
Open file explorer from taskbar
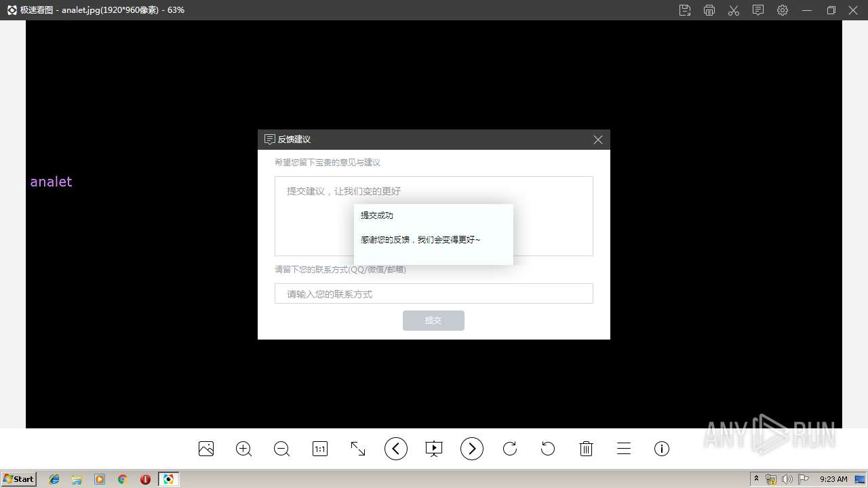[x=77, y=479]
